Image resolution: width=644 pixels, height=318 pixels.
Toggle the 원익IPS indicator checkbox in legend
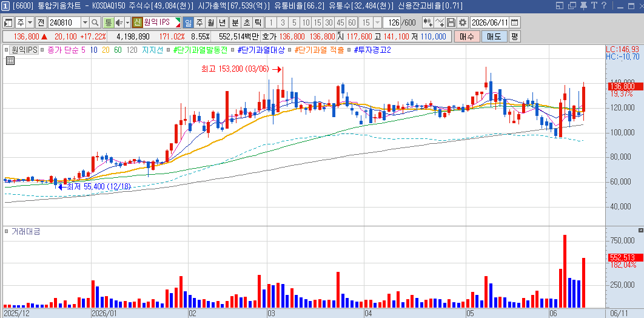pyautogui.click(x=7, y=50)
